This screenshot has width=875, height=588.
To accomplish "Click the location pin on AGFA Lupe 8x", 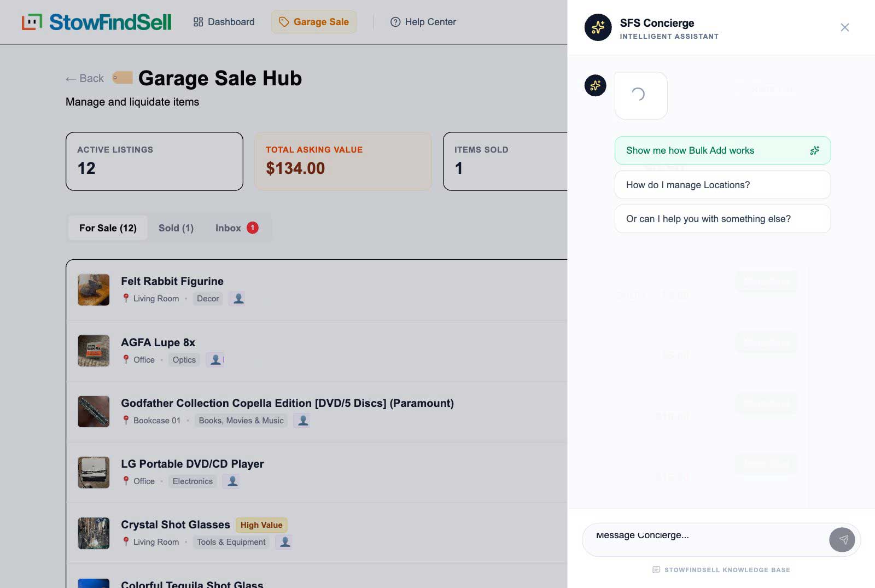I will tap(126, 360).
